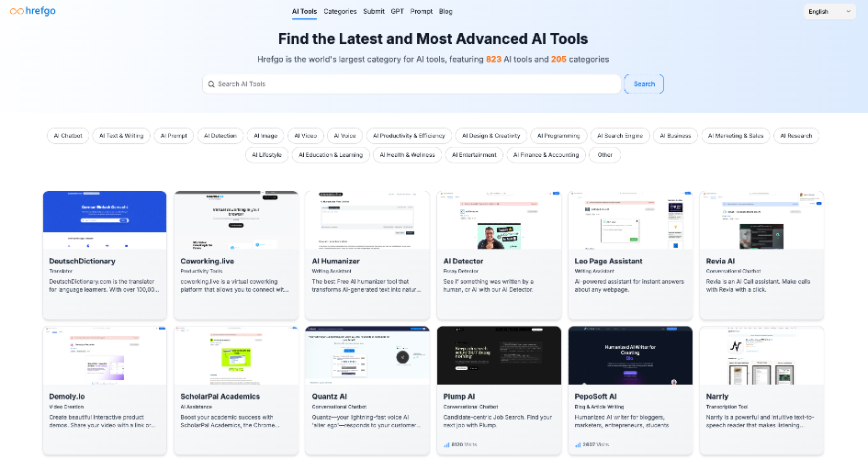868x459 pixels.
Task: Select AI Health & Wellness category
Action: click(408, 155)
